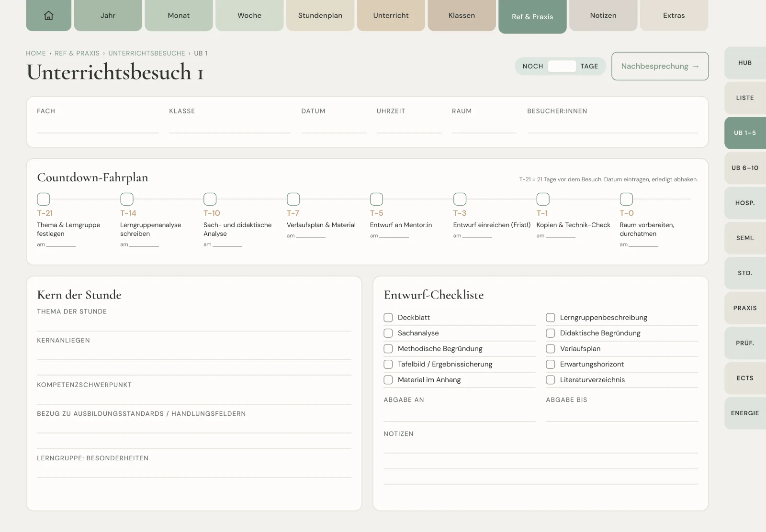Screen dimensions: 766x532
Task: Open the Home icon tab
Action: click(x=48, y=15)
